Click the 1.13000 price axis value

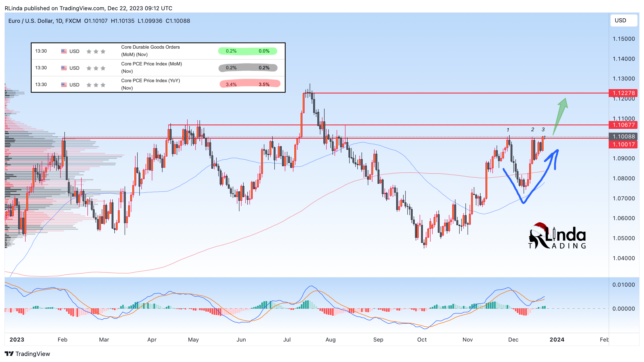click(624, 79)
